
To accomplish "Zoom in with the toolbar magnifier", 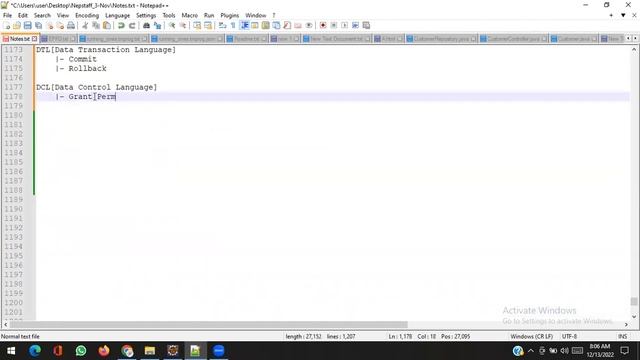I will click(x=172, y=26).
